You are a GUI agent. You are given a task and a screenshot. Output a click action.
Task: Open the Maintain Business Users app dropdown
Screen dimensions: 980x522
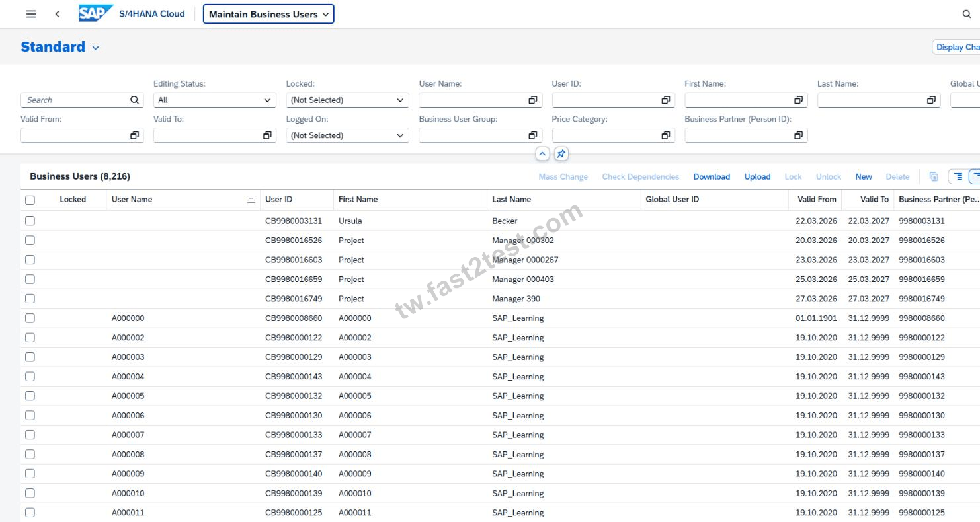268,14
